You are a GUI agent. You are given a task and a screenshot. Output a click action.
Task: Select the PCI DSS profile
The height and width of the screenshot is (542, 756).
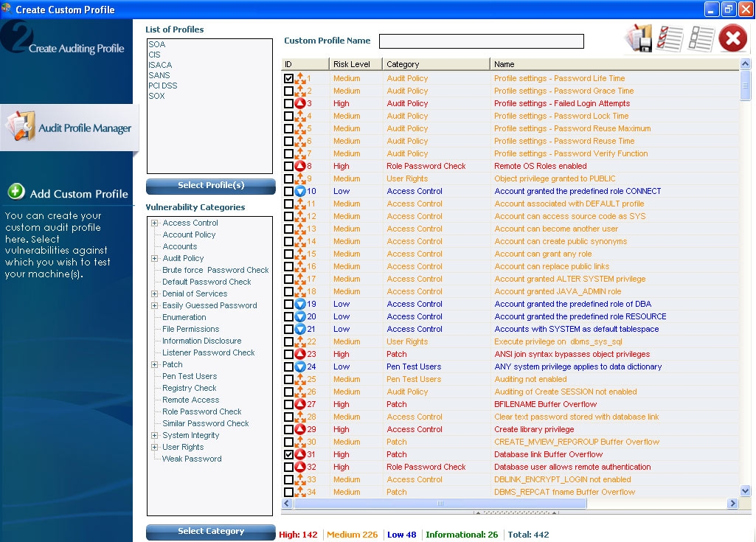[x=163, y=86]
